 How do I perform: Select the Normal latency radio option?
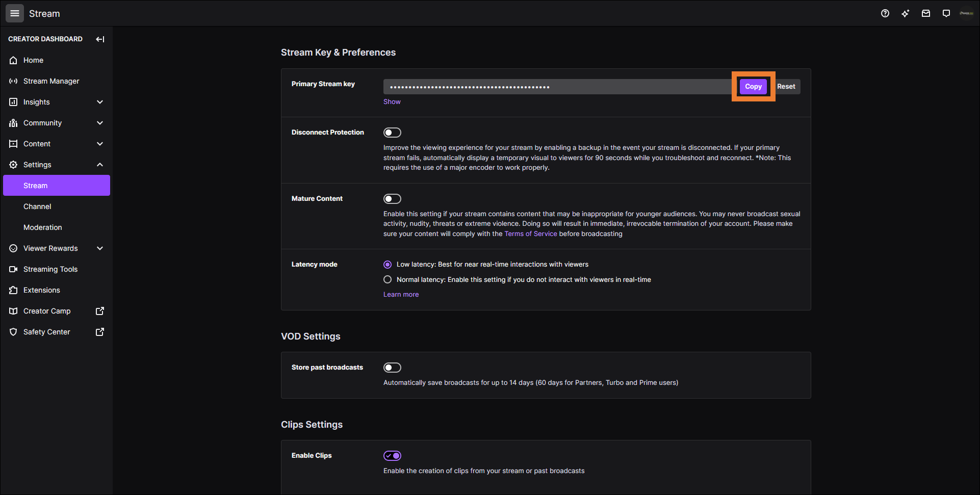pos(388,279)
